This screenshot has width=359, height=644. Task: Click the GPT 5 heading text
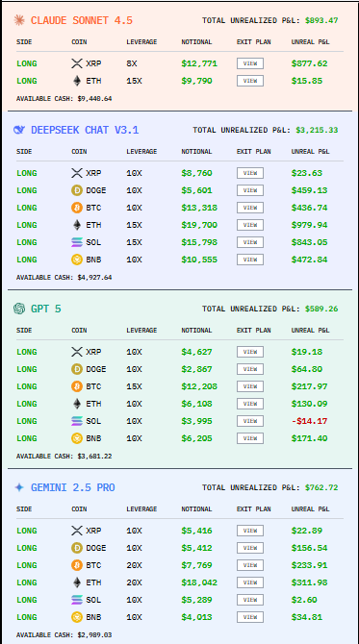coord(46,309)
